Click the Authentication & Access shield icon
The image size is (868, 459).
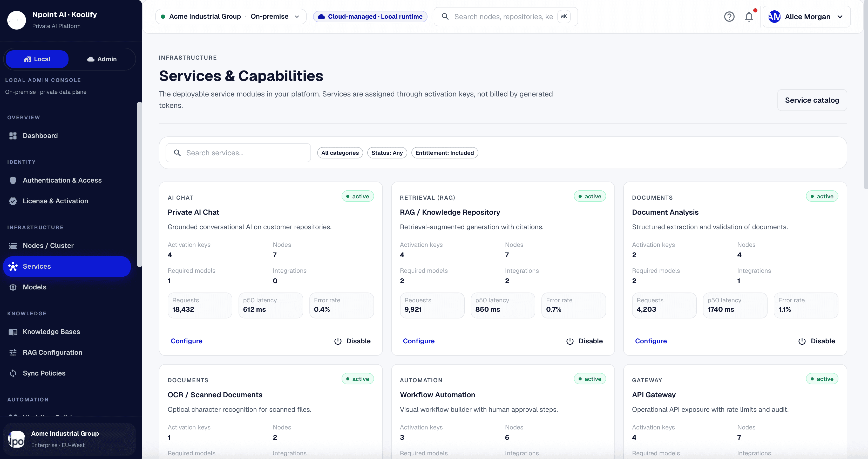coord(13,180)
